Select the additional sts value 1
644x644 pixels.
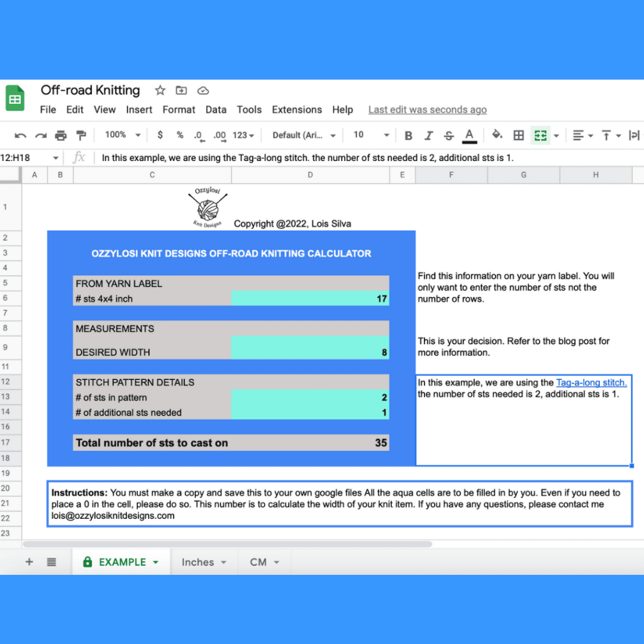pyautogui.click(x=310, y=412)
